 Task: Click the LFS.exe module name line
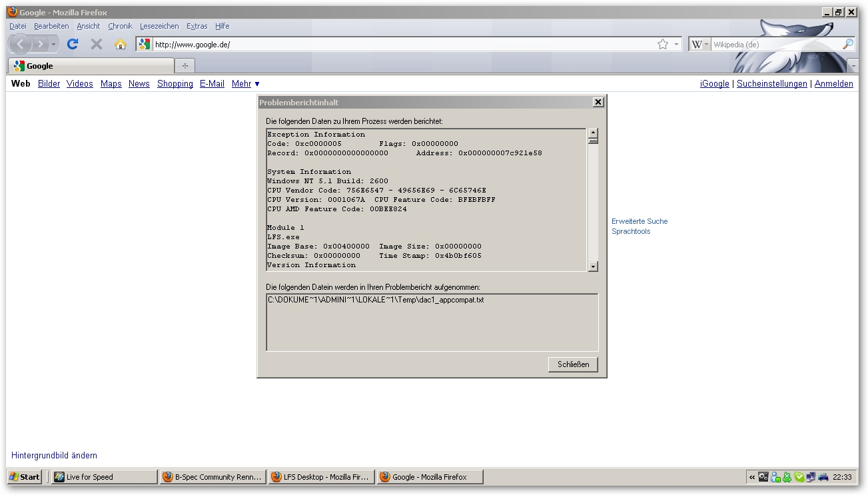click(x=284, y=237)
